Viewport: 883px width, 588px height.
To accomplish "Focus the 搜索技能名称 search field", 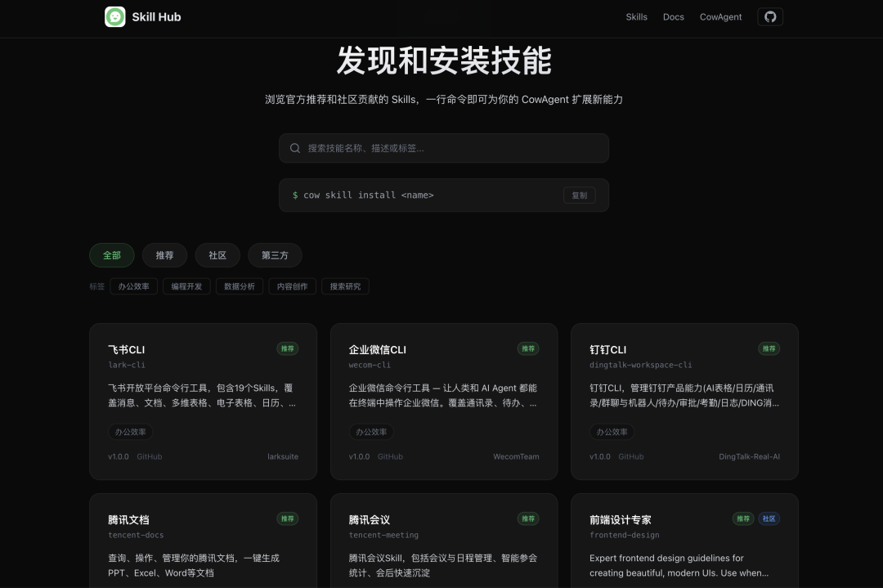I will [x=444, y=148].
